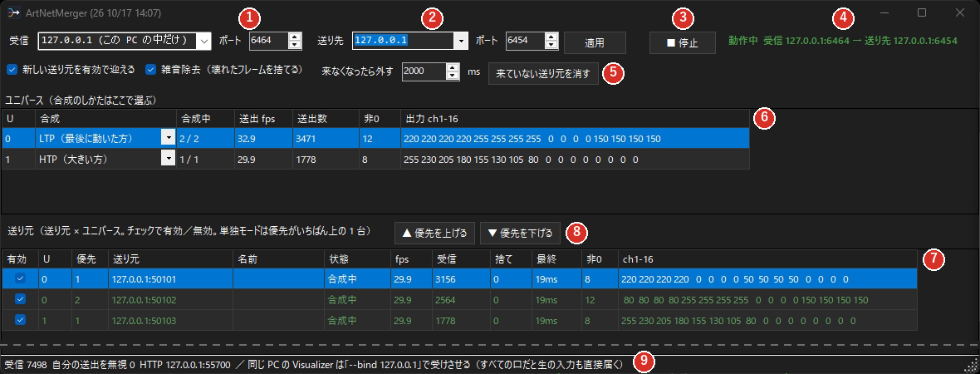The width and height of the screenshot is (980, 374).
Task: Select universe row 1 with HTP merge
Action: click(x=375, y=160)
